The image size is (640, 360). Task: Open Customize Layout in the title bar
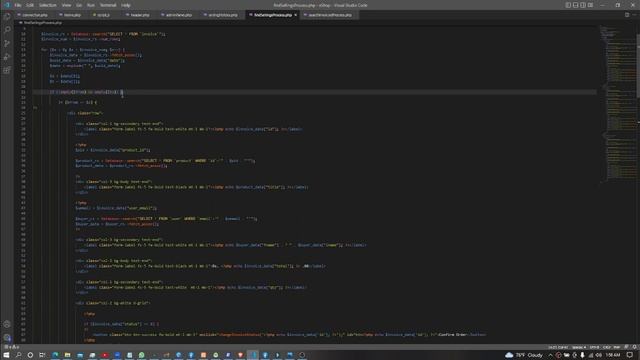[590, 5]
